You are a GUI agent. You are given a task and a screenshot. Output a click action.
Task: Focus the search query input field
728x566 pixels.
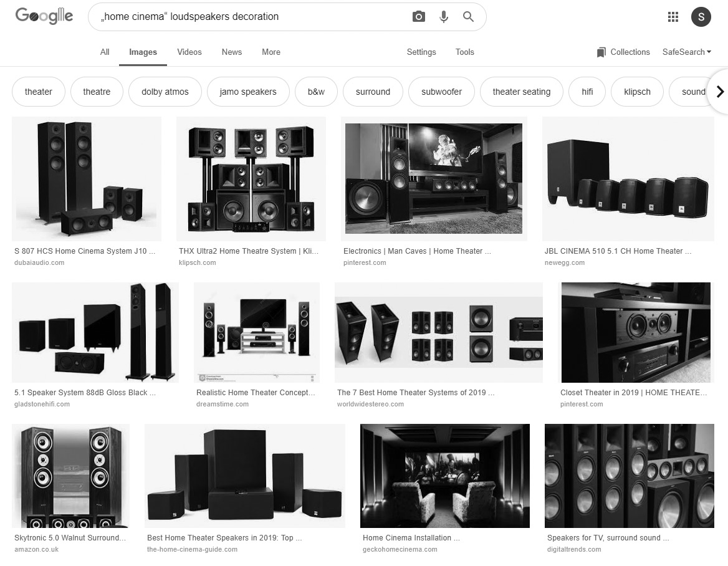[251, 17]
